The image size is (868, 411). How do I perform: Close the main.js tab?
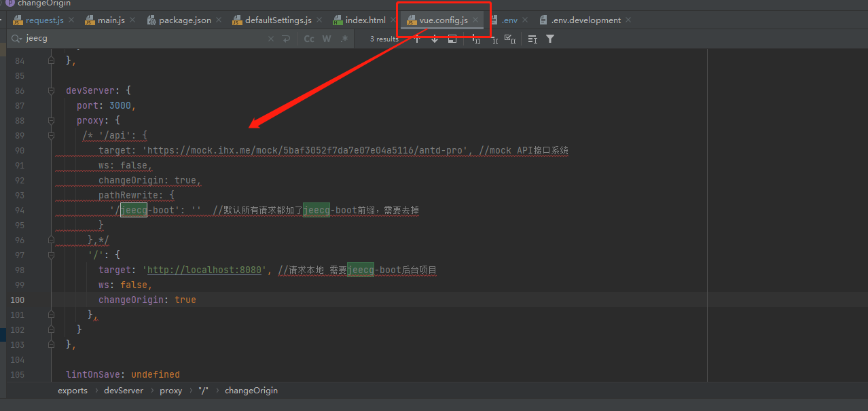(132, 20)
